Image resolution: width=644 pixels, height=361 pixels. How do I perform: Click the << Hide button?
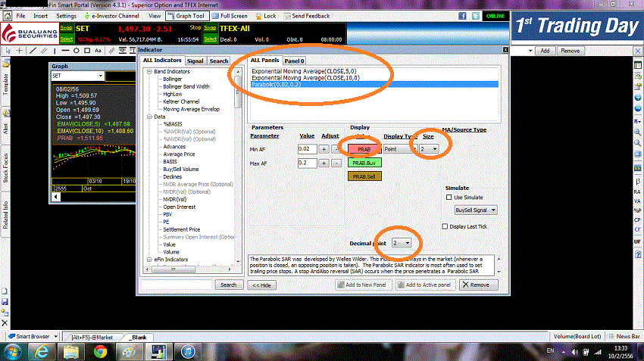tap(261, 285)
